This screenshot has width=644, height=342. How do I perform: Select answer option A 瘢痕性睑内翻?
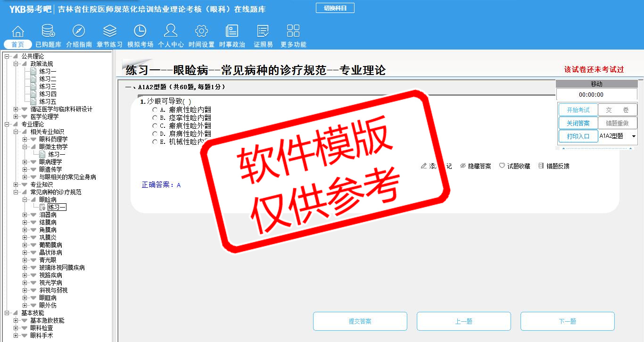155,109
